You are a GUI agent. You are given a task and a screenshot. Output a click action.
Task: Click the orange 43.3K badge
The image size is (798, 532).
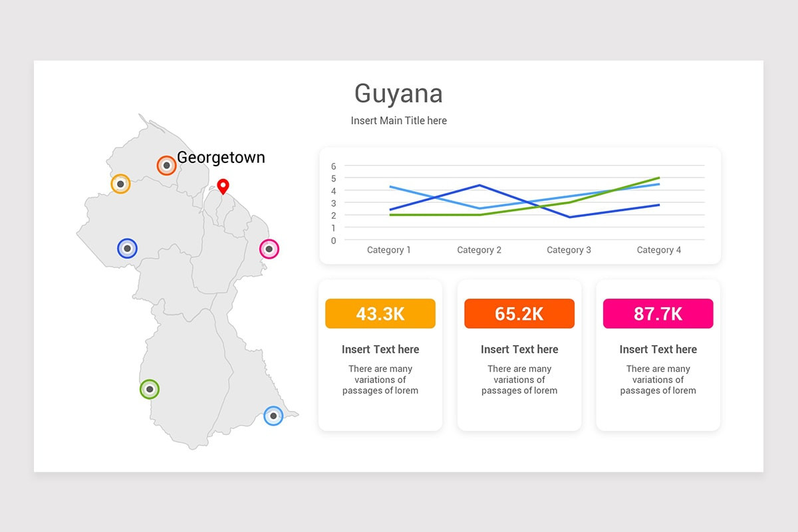coord(380,313)
